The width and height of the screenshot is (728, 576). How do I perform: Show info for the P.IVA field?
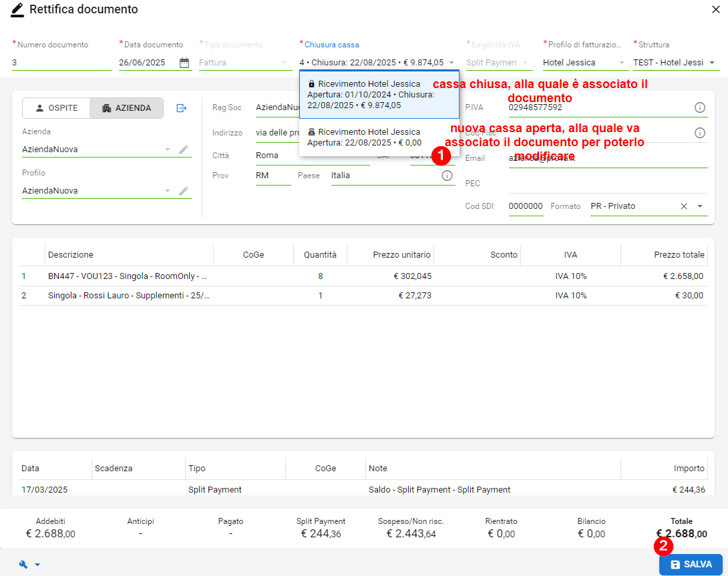[x=700, y=107]
